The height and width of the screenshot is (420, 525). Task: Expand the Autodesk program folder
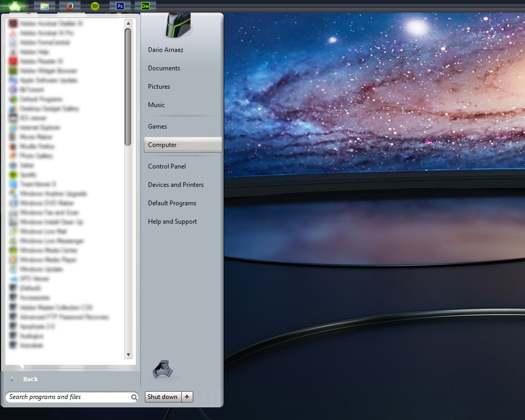coord(31,345)
